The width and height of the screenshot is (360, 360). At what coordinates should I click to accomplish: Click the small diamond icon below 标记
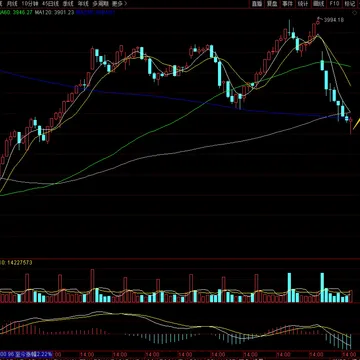point(354,12)
